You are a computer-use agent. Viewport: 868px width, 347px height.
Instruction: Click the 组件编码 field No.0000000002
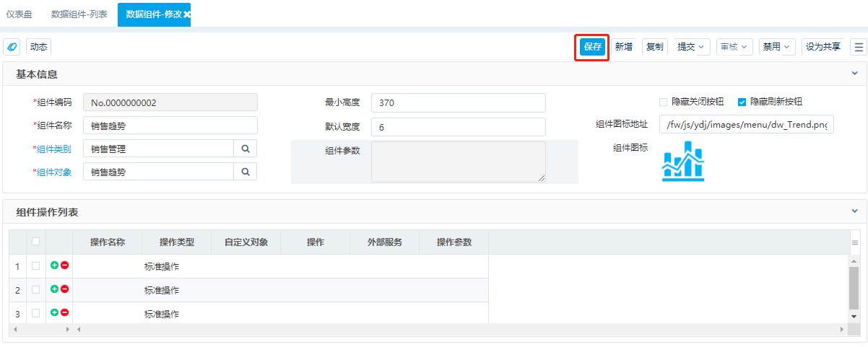click(170, 102)
